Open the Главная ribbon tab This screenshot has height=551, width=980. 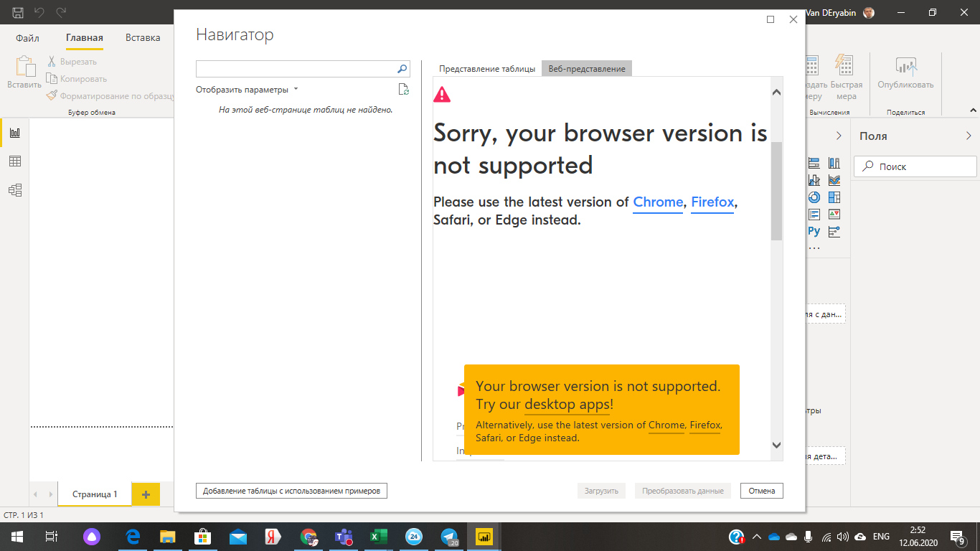pyautogui.click(x=85, y=38)
